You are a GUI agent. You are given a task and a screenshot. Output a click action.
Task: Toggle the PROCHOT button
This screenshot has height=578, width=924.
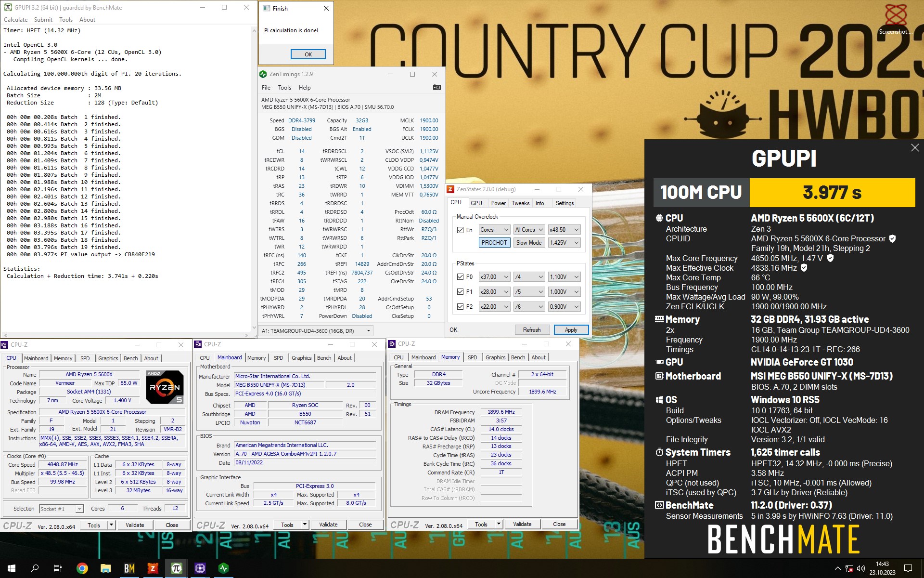[x=494, y=242]
